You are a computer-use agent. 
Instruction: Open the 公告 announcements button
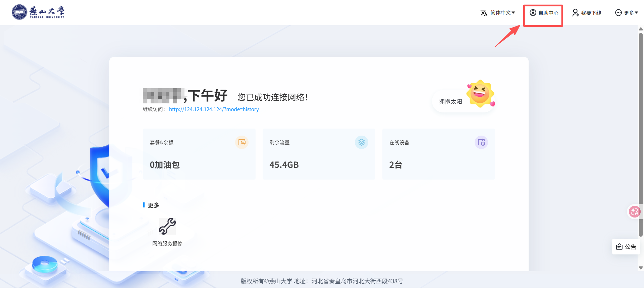(626, 247)
